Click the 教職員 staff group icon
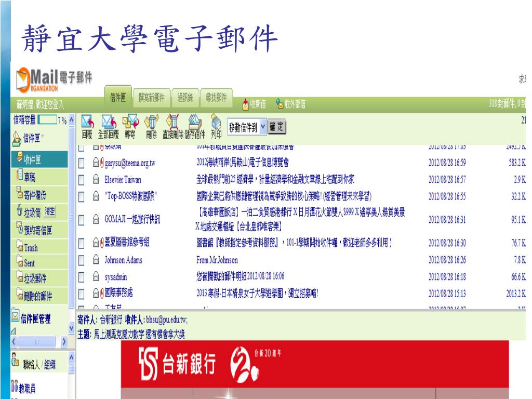This screenshot has height=399, width=532. (14, 386)
